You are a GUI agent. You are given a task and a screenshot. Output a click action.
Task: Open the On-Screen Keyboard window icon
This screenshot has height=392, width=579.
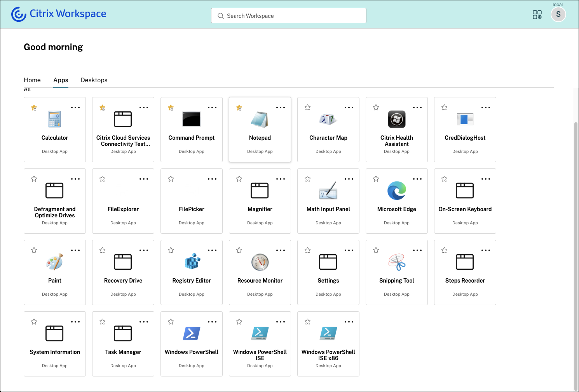465,191
